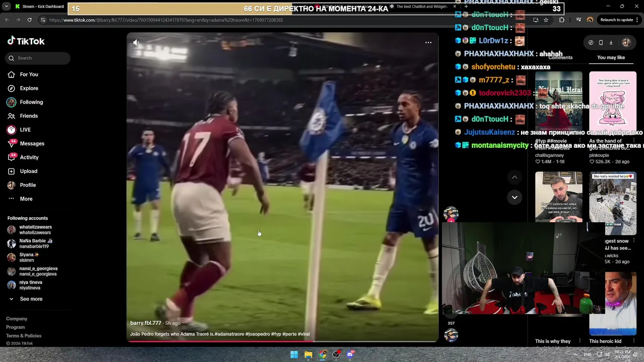Expand Terms & Policies footer section
This screenshot has height=362, width=644.
coord(24,336)
